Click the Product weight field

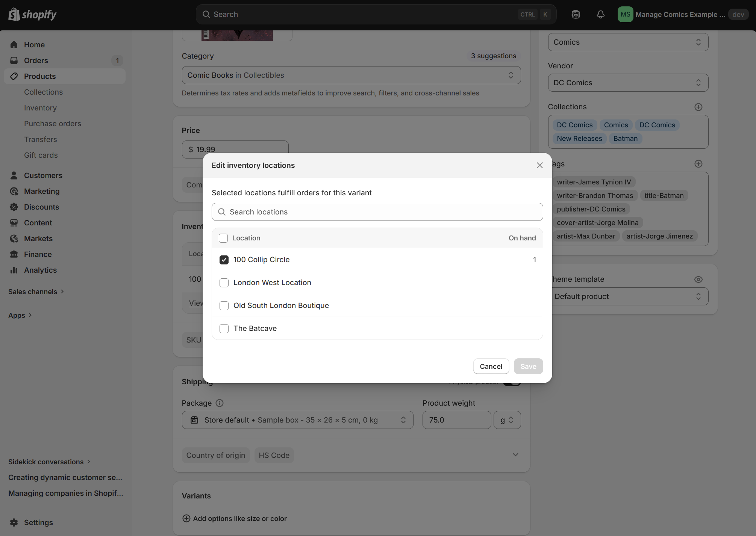[x=456, y=420]
